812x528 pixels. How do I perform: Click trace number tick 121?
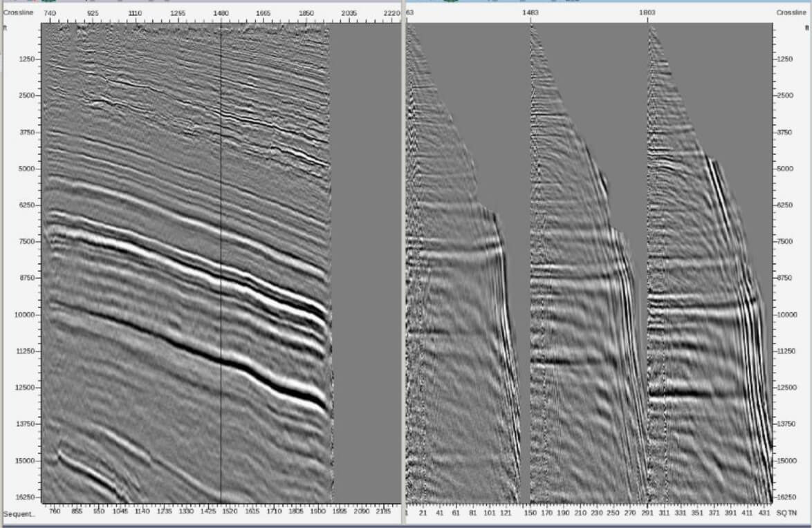click(x=506, y=513)
